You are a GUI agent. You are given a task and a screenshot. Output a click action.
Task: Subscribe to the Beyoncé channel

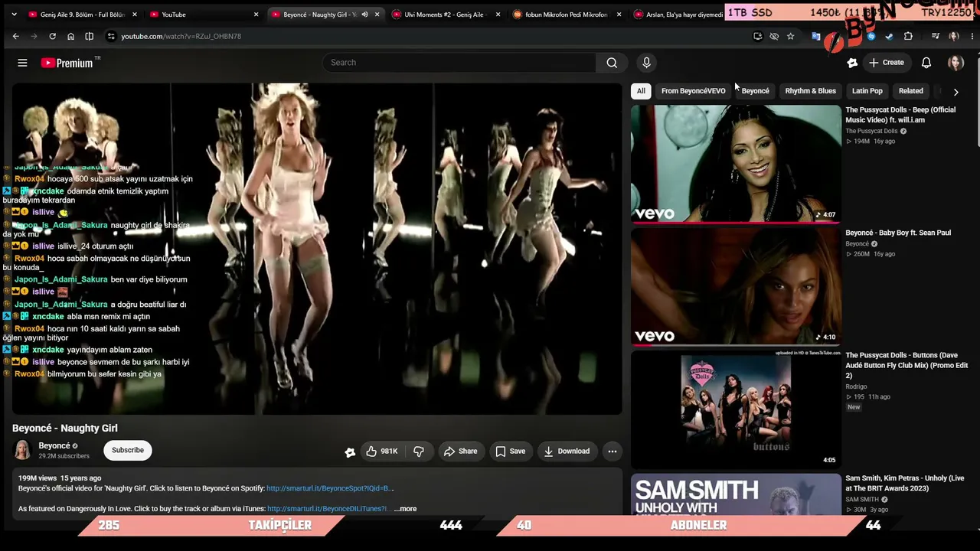[x=128, y=451]
